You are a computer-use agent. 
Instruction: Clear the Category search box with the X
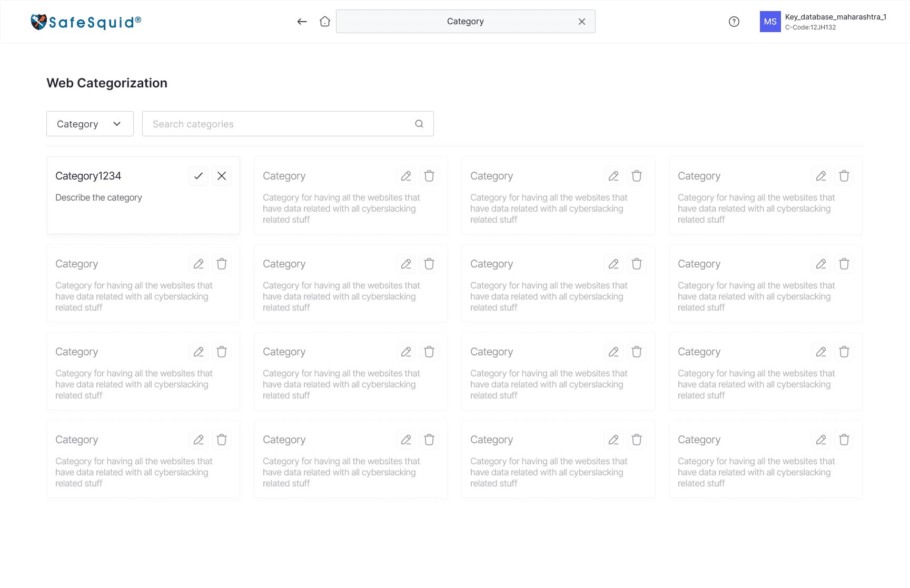point(582,22)
